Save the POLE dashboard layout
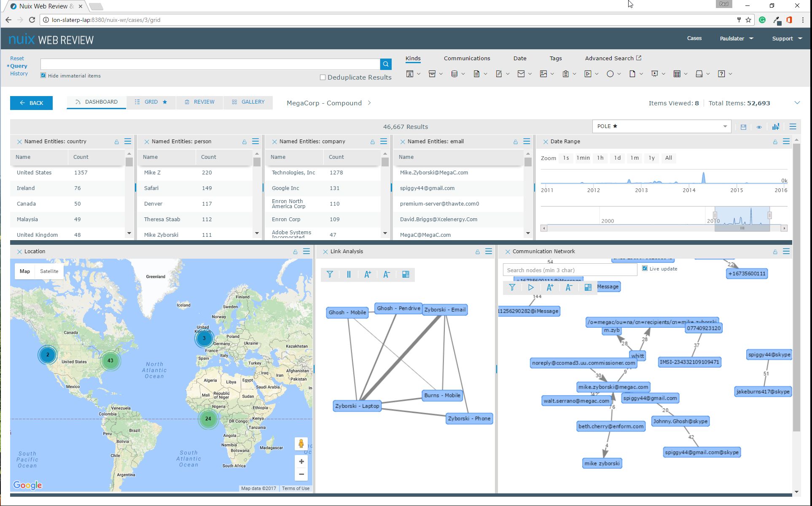812x506 pixels. click(x=743, y=127)
